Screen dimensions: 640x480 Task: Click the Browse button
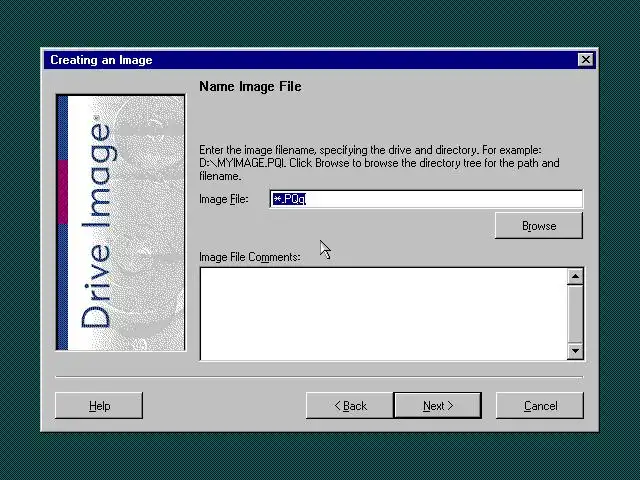[539, 225]
